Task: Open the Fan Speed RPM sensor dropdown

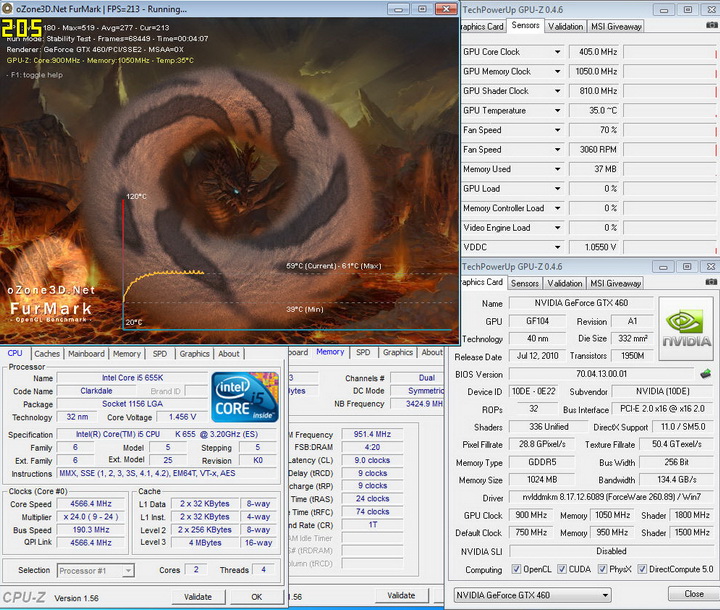Action: coord(557,150)
